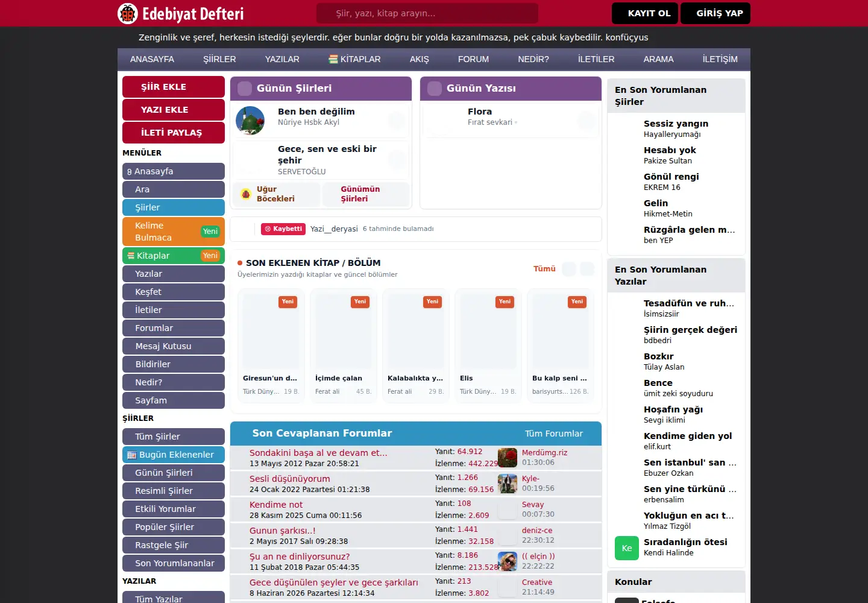Open the poem Sessiz yangın
Screen dimensions: 868x603
676,124
